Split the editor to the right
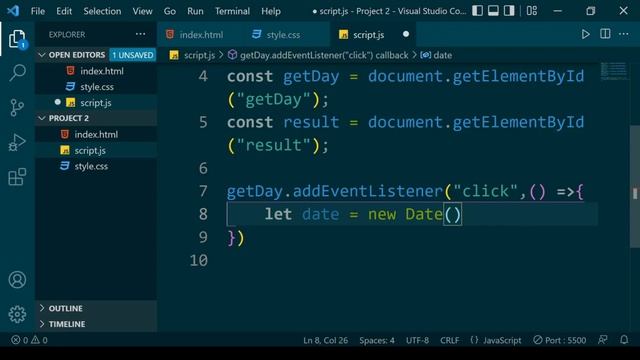Screen dimensions: 640x360 click(605, 34)
